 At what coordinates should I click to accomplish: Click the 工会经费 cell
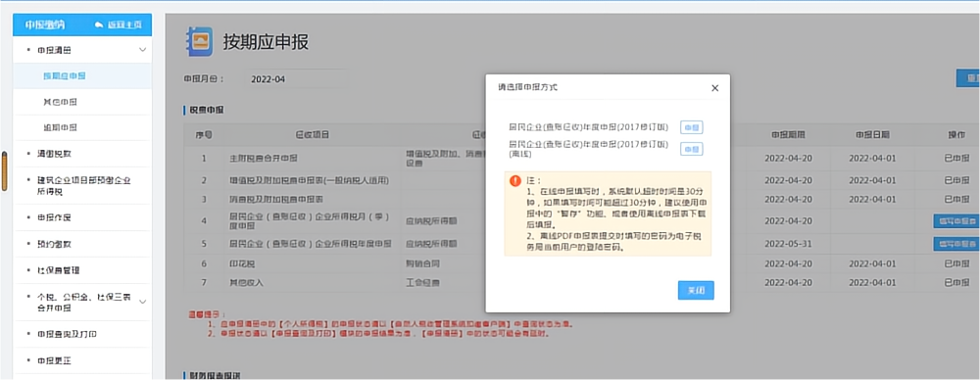(x=423, y=282)
